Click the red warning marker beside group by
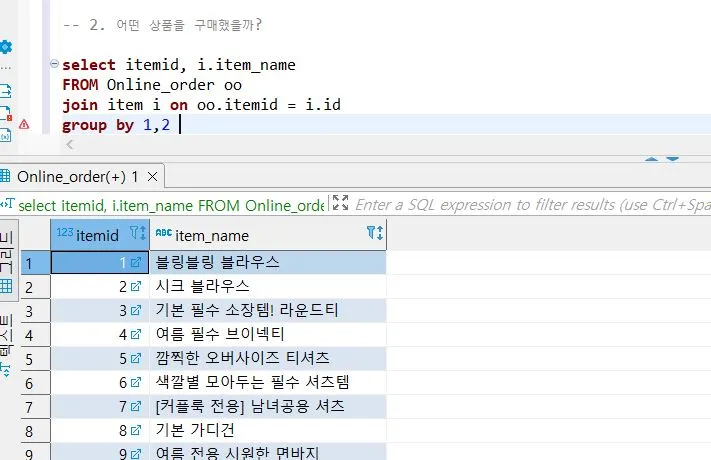Screen dimensions: 711x460 pos(24,124)
